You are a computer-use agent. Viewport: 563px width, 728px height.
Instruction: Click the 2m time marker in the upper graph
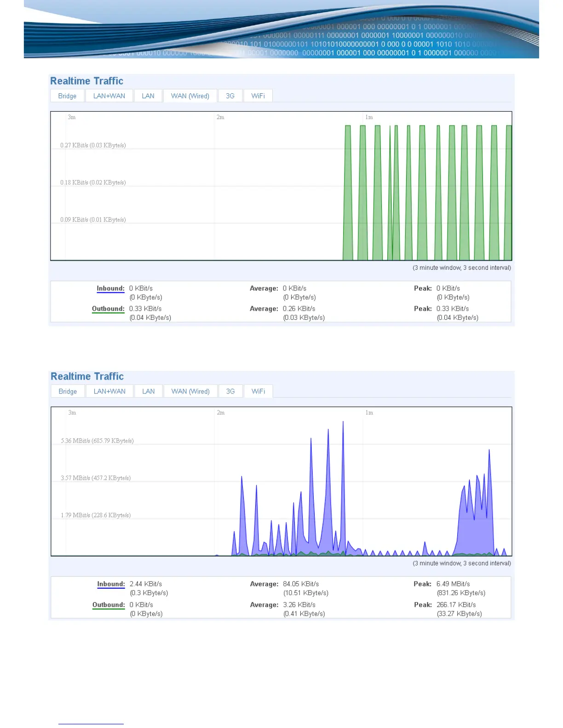point(220,117)
